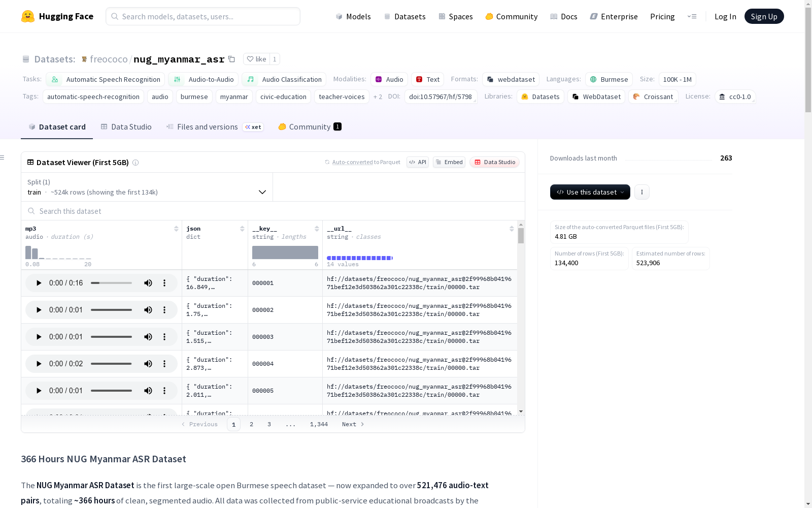Copy dataset name with the copy icon
Viewport: 812px width, 508px height.
pos(231,59)
